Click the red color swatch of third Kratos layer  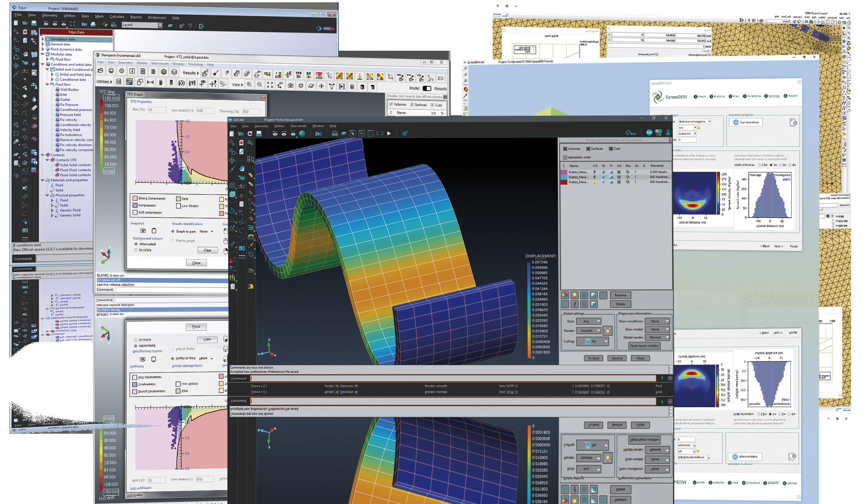(x=564, y=182)
